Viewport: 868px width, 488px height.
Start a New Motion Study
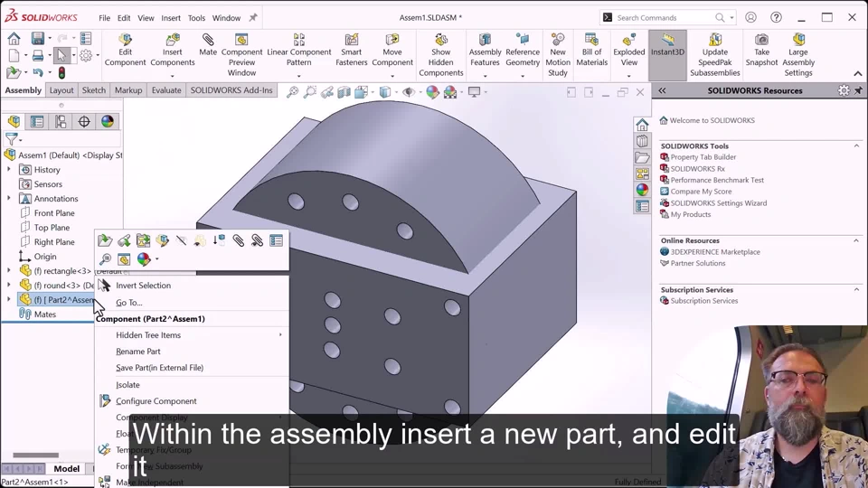pos(558,55)
